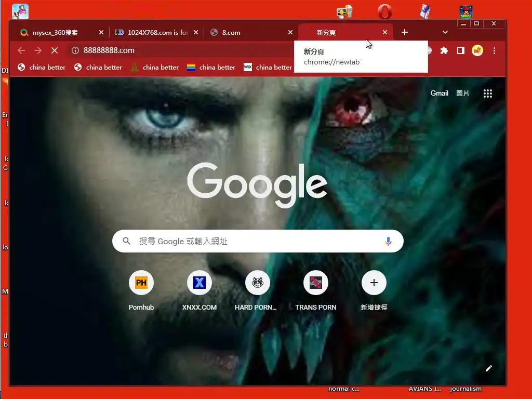This screenshot has height=399, width=532.
Task: Open the Extensions puzzle icon
Action: click(x=444, y=50)
